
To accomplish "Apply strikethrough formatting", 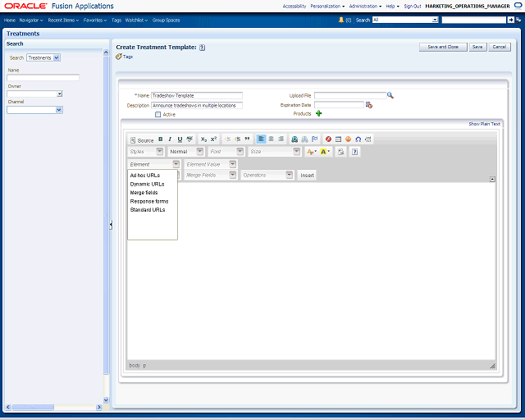I will click(x=189, y=139).
